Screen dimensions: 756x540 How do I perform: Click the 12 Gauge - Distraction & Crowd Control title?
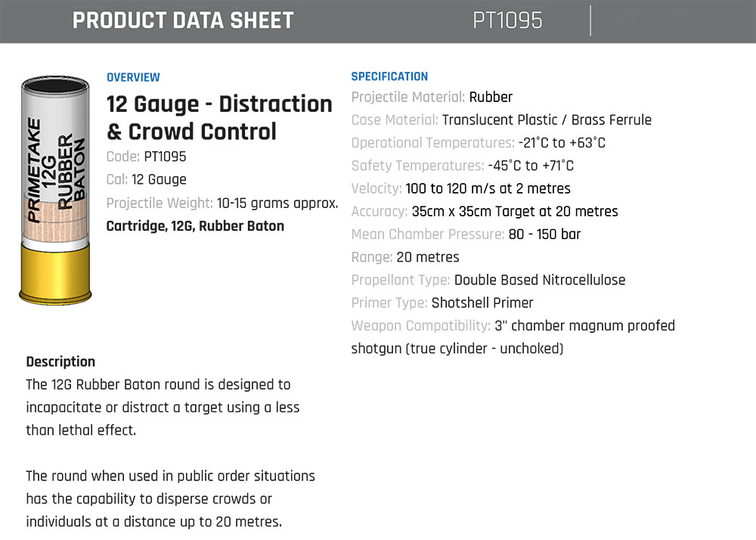click(219, 118)
